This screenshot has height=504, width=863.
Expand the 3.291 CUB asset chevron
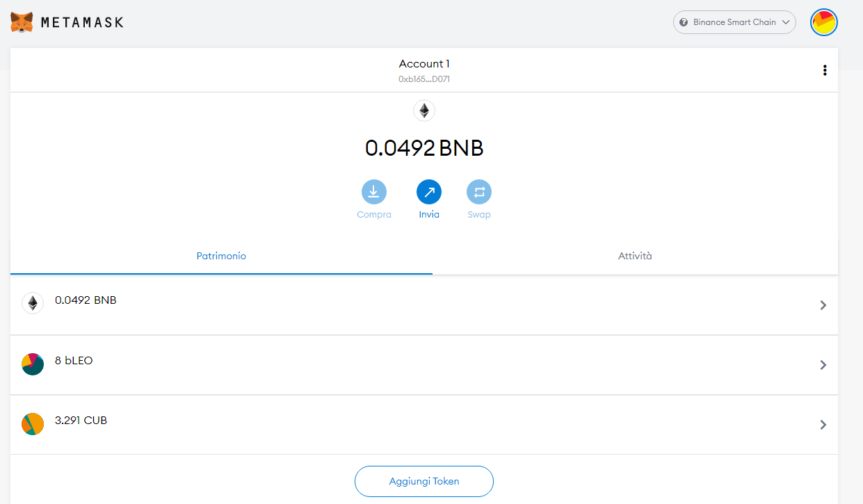[x=823, y=425]
